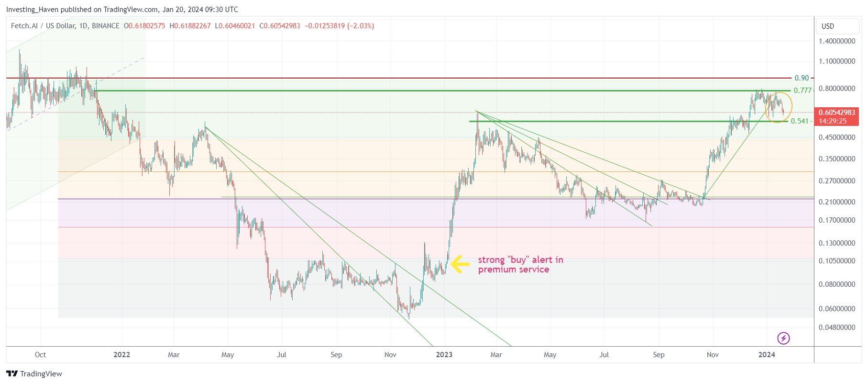Viewport: 868px width, 384px height.
Task: Click the 0.21000000 price axis label
Action: pyautogui.click(x=837, y=202)
